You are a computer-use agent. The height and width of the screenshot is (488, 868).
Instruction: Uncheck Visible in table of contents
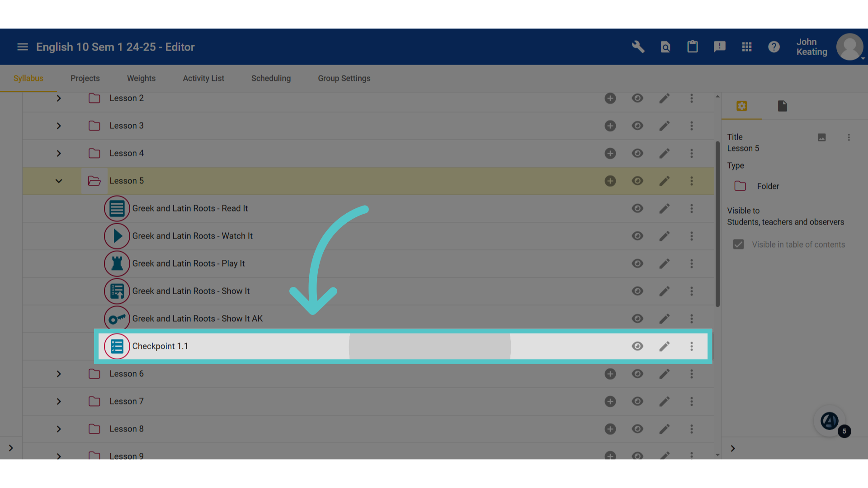click(x=738, y=244)
